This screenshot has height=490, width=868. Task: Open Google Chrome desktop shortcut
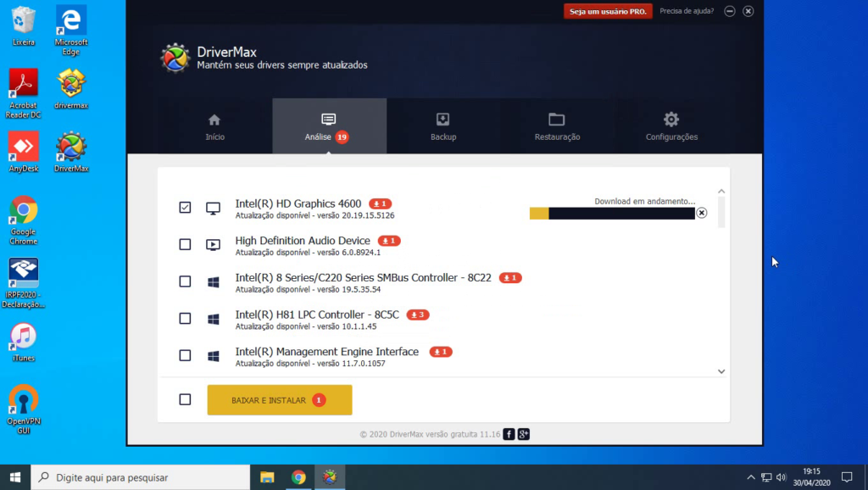tap(23, 220)
